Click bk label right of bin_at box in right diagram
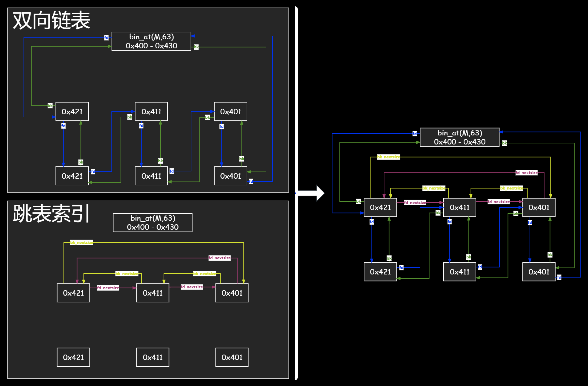This screenshot has width=588, height=386. tap(504, 143)
